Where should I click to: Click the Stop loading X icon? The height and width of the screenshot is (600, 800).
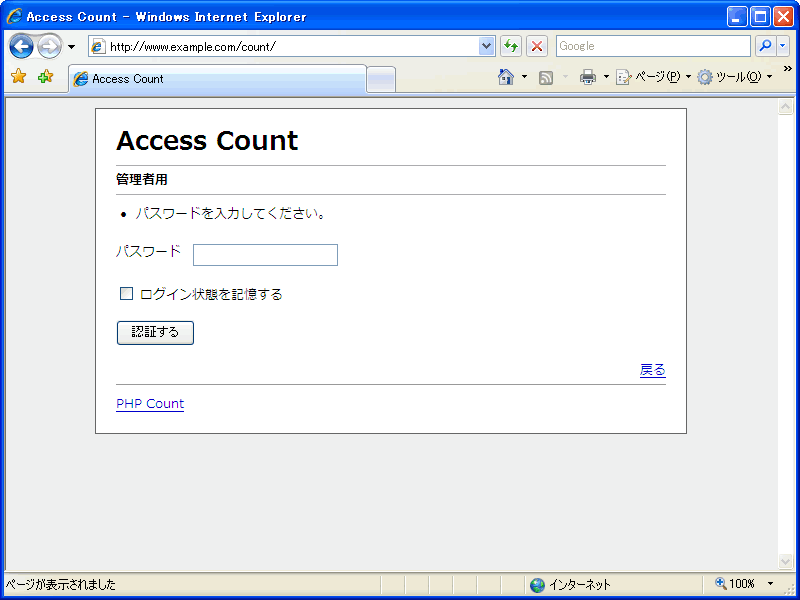[x=537, y=46]
